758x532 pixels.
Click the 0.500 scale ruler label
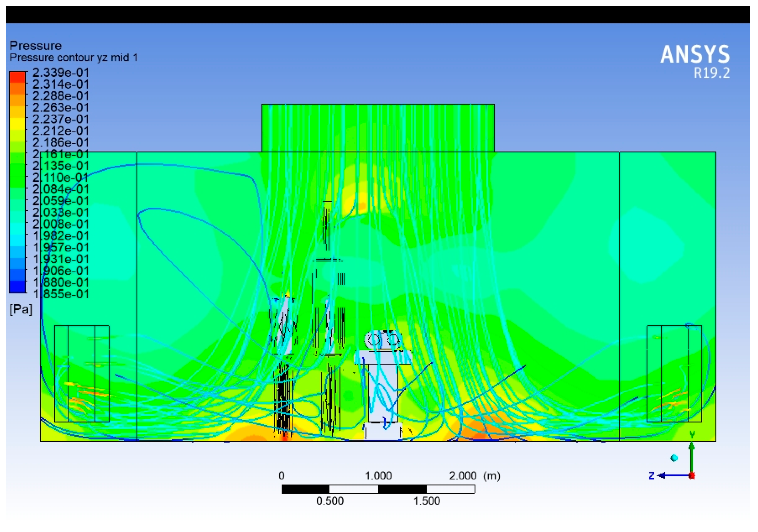pyautogui.click(x=330, y=501)
